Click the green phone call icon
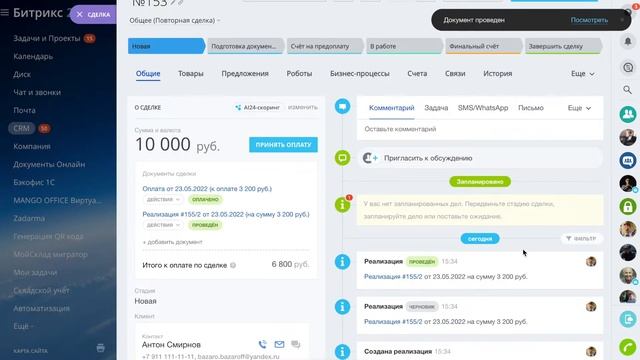This screenshot has height=360, width=640. click(628, 347)
